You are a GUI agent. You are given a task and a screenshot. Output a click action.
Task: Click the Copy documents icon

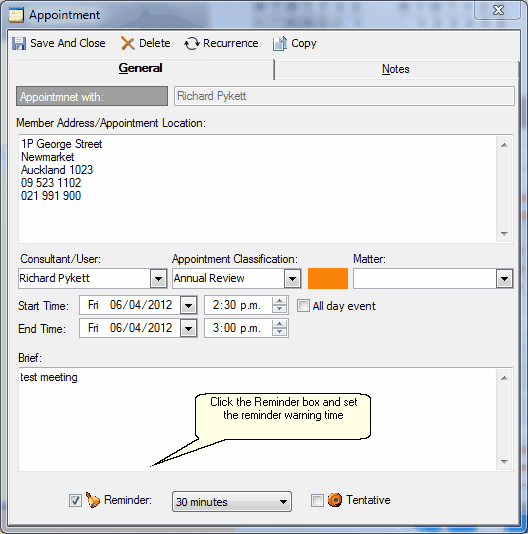coord(280,44)
